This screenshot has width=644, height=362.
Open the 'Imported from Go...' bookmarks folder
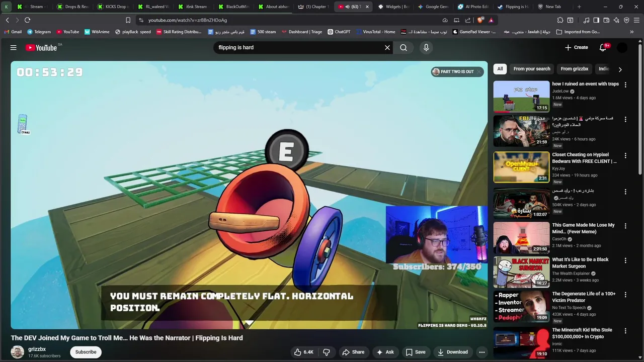click(578, 32)
